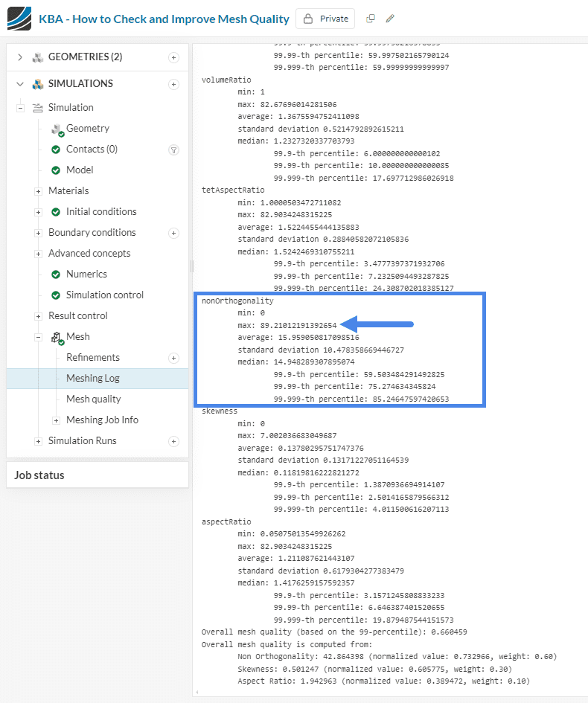588x703 pixels.
Task: Select Boundary conditions item
Action: (x=92, y=232)
